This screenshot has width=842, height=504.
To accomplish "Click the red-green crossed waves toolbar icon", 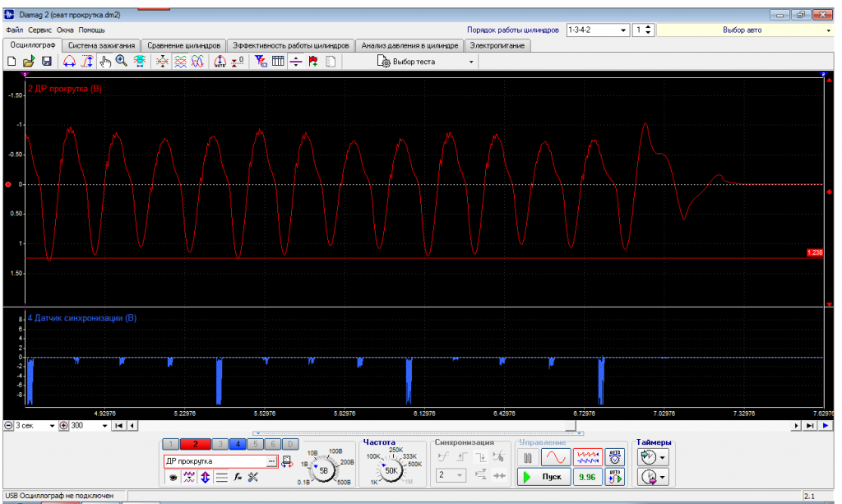I will [x=162, y=62].
